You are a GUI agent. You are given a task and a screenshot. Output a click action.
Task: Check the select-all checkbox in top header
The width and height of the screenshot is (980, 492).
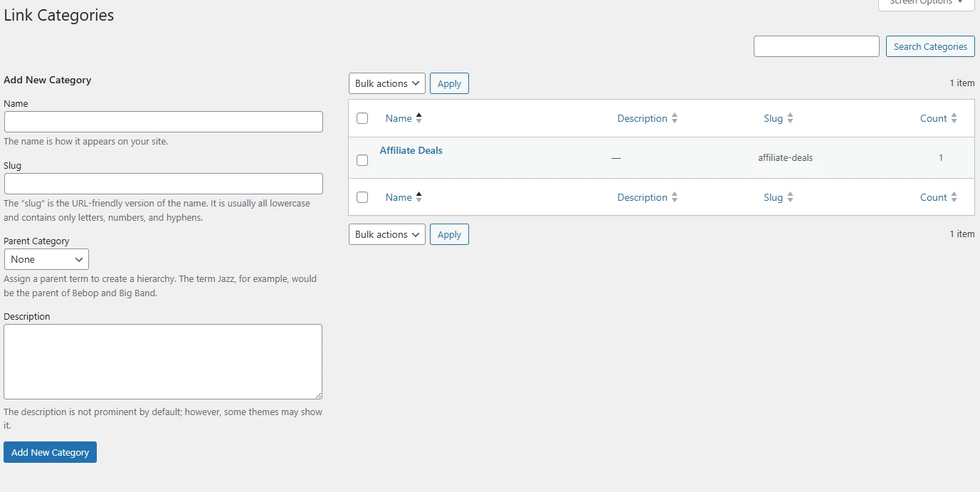[x=362, y=117]
